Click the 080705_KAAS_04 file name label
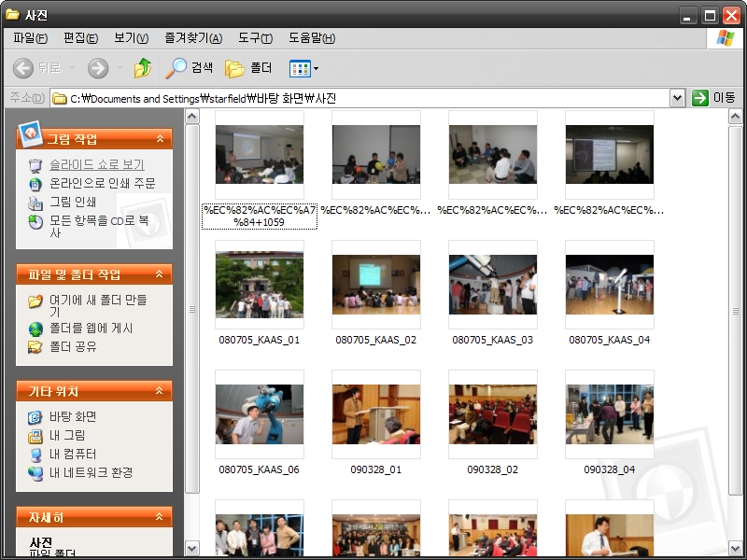 click(x=610, y=340)
